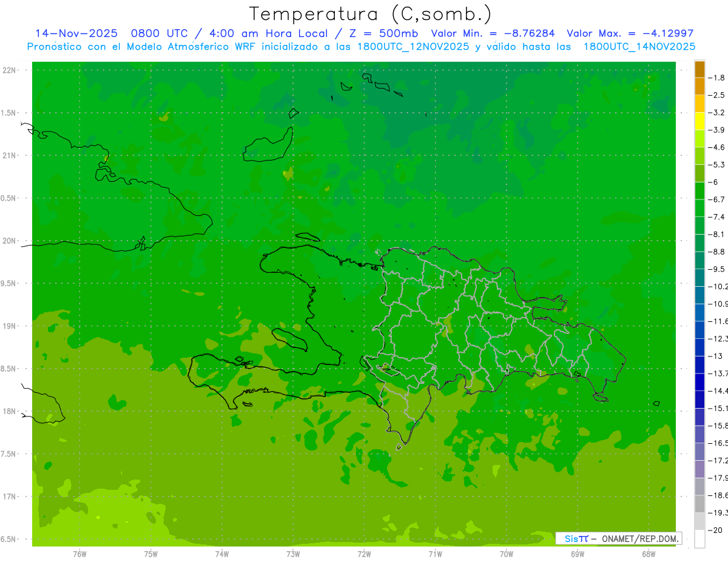This screenshot has height=562, width=728.
Task: Click the "-3.9" legend value
Action: pyautogui.click(x=717, y=130)
